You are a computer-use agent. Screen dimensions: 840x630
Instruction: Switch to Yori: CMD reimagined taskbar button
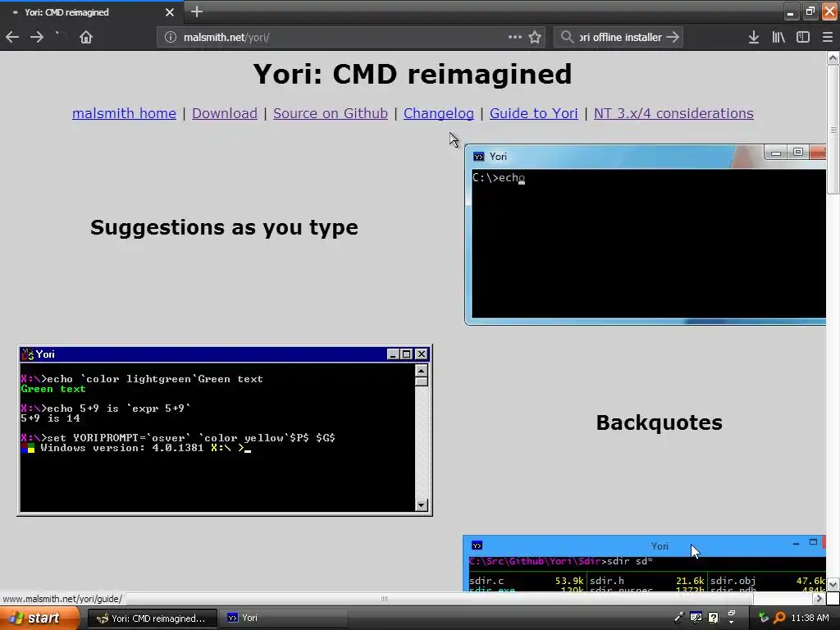(x=152, y=619)
